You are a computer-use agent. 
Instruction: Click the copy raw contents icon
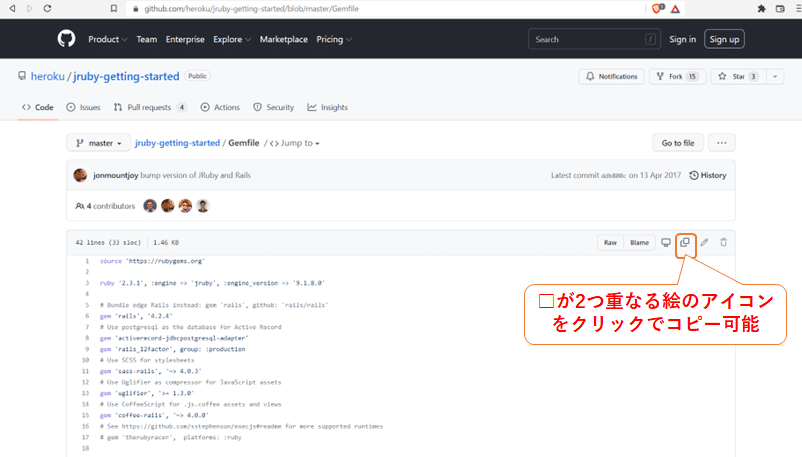(685, 243)
